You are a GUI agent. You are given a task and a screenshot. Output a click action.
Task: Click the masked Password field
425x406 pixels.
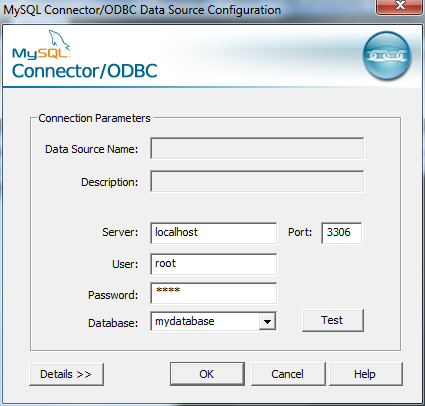coord(213,293)
